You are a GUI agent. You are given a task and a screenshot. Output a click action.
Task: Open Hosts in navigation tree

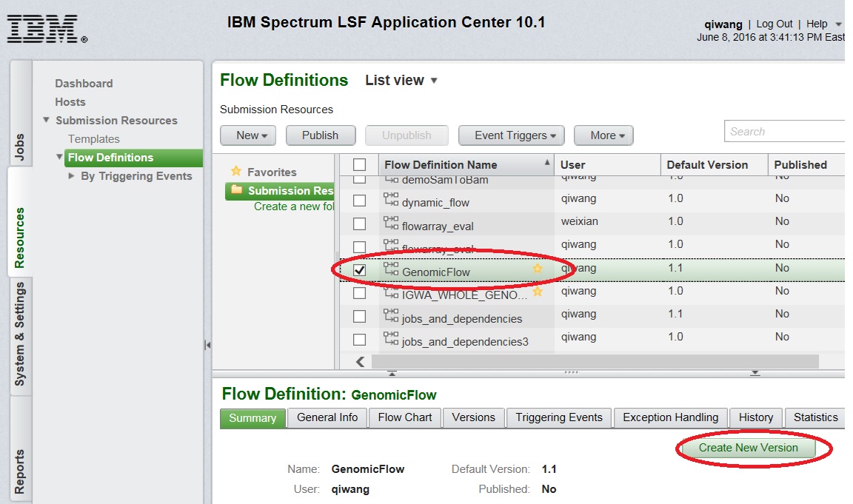coord(70,101)
